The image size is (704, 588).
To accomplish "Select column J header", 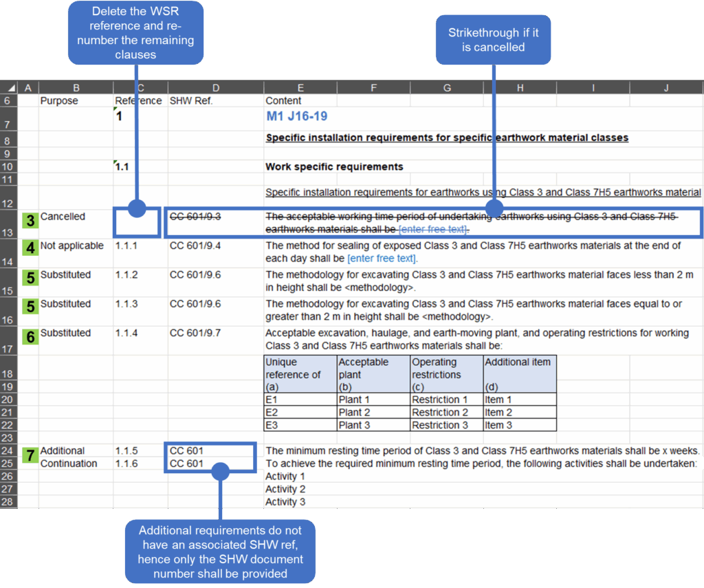I will (665, 87).
